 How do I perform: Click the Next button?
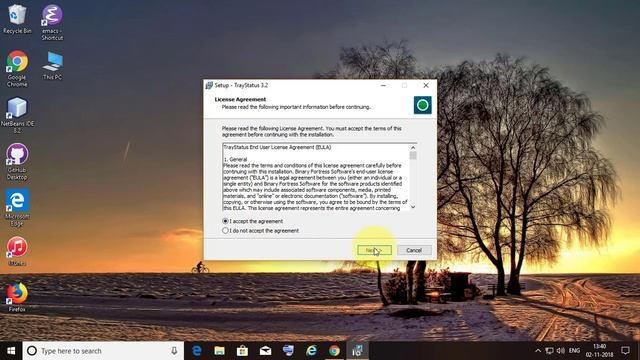coord(374,250)
